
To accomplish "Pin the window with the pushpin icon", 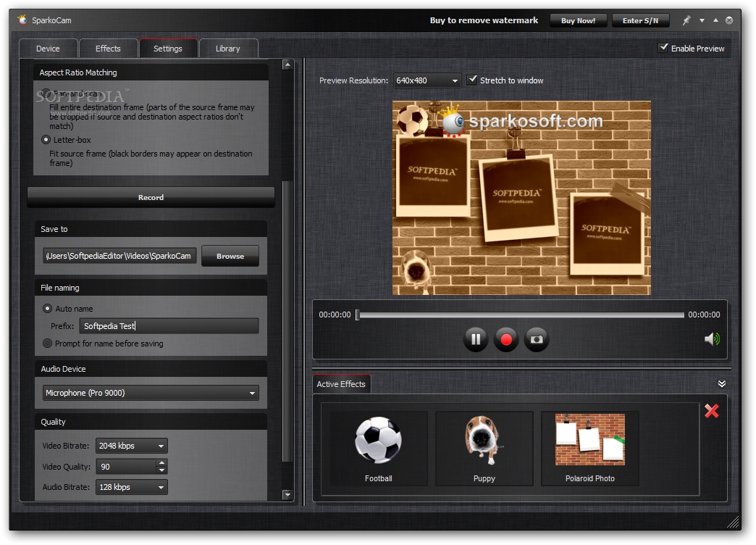I will tap(686, 20).
